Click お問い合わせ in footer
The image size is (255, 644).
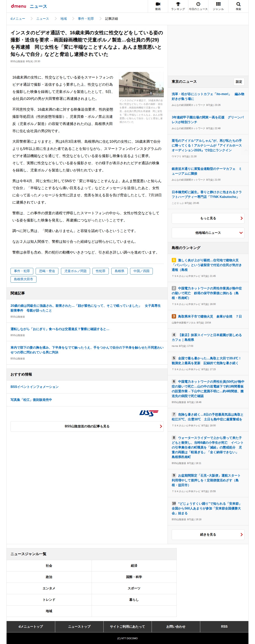tap(176, 626)
